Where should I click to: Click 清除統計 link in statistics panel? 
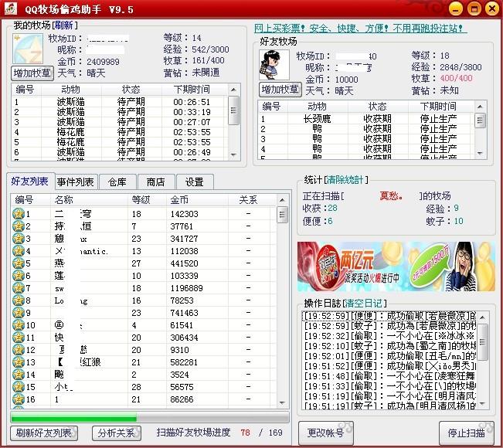coord(345,180)
